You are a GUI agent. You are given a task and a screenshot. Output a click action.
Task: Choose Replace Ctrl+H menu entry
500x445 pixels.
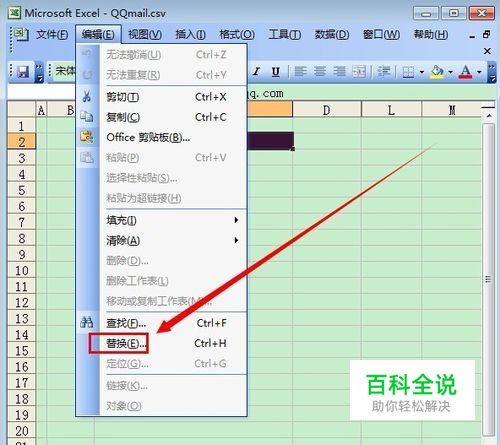coord(162,343)
